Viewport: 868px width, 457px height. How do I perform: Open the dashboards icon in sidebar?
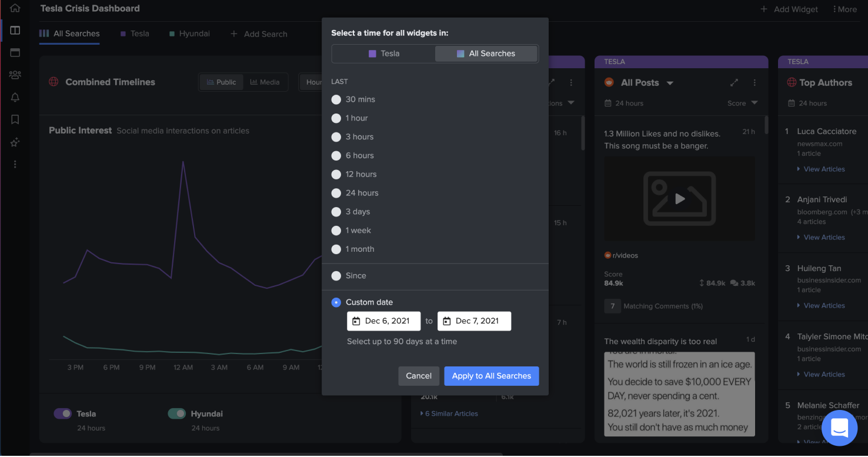coord(15,30)
